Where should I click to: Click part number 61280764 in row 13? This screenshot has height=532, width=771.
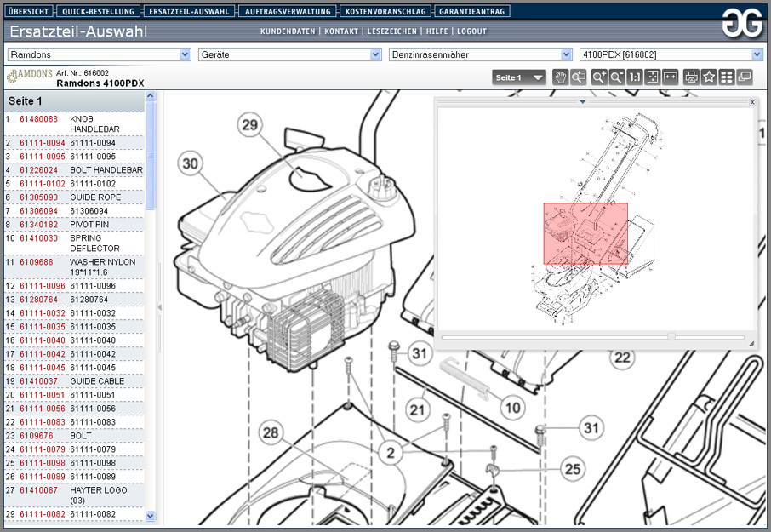(x=38, y=299)
